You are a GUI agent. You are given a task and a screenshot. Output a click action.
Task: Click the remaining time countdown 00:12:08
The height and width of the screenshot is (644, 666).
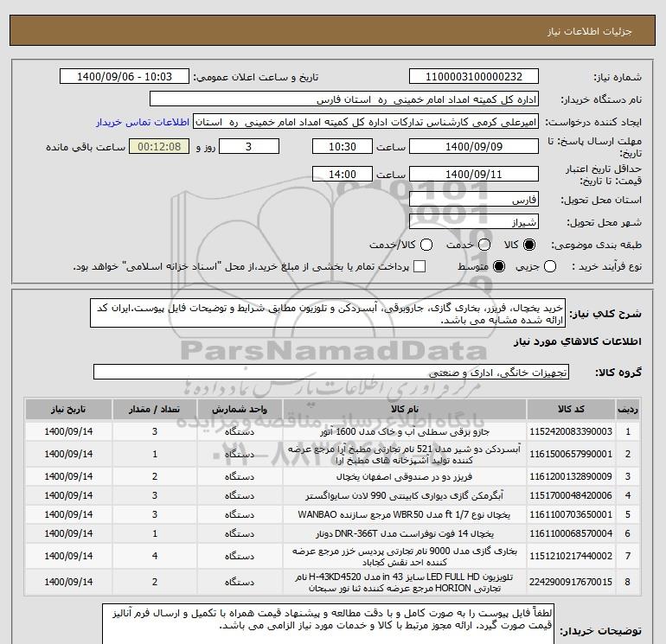click(x=159, y=146)
